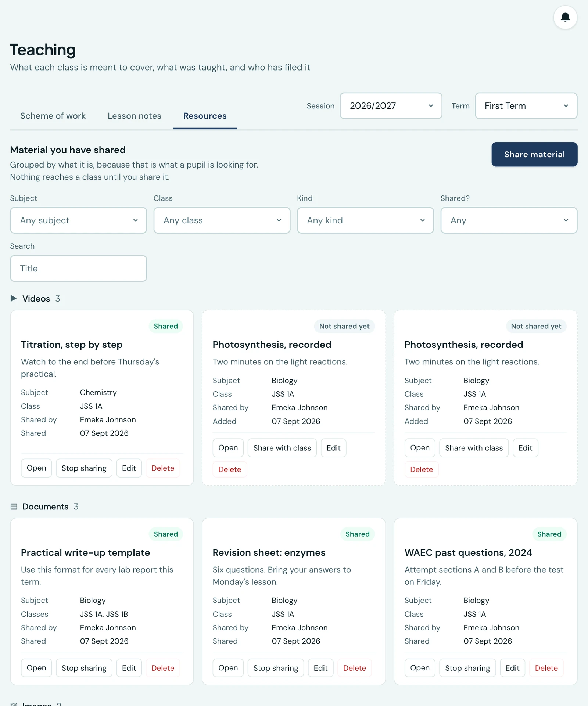Open Revision sheet: enzymes document

(228, 668)
